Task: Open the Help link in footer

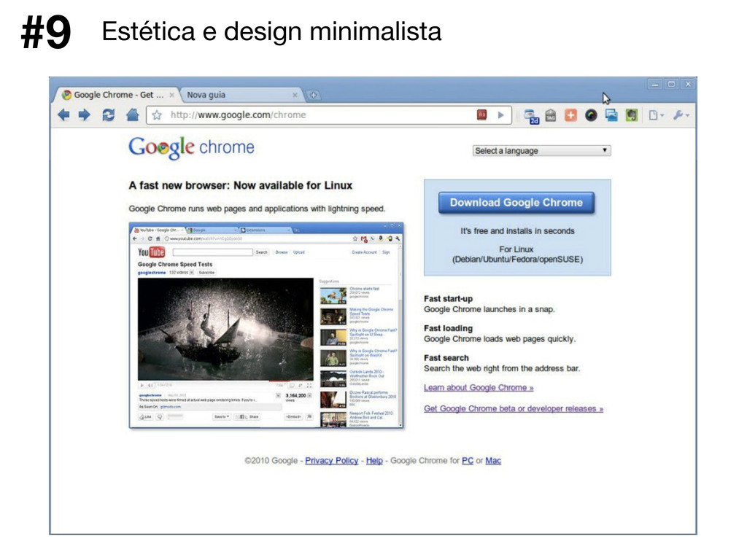Action: (x=374, y=461)
